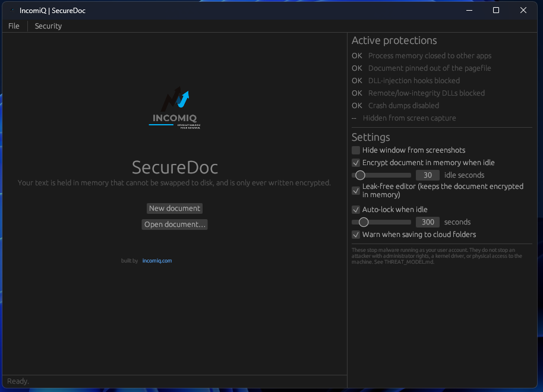Select 'Remote/low-integrity DLLs blocked' row
This screenshot has height=392, width=543.
tap(418, 93)
